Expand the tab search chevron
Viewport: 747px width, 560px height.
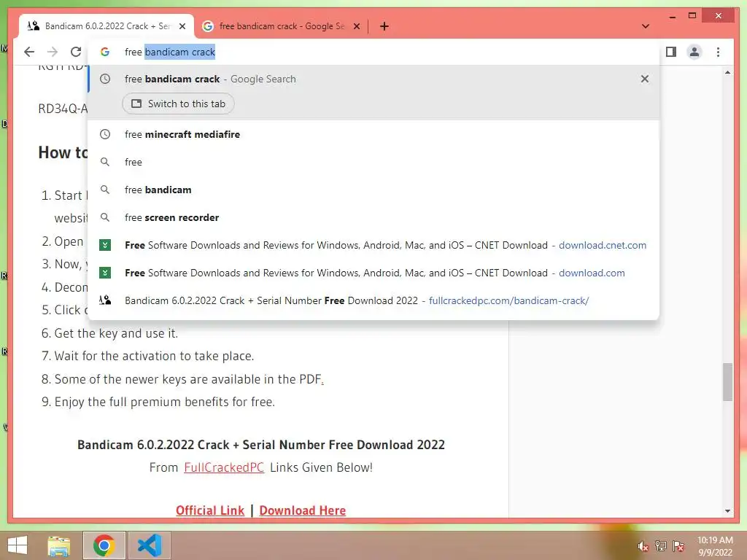click(646, 26)
